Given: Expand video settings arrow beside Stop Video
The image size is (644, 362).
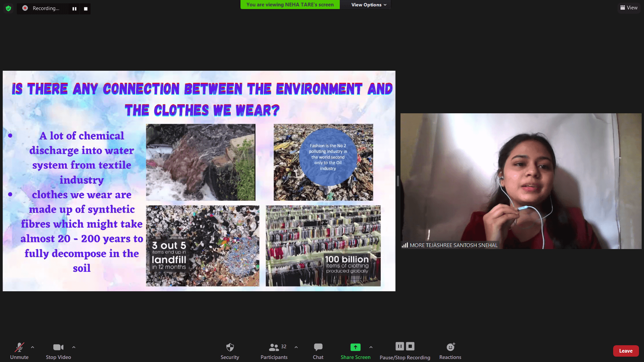Looking at the screenshot, I should [x=74, y=347].
